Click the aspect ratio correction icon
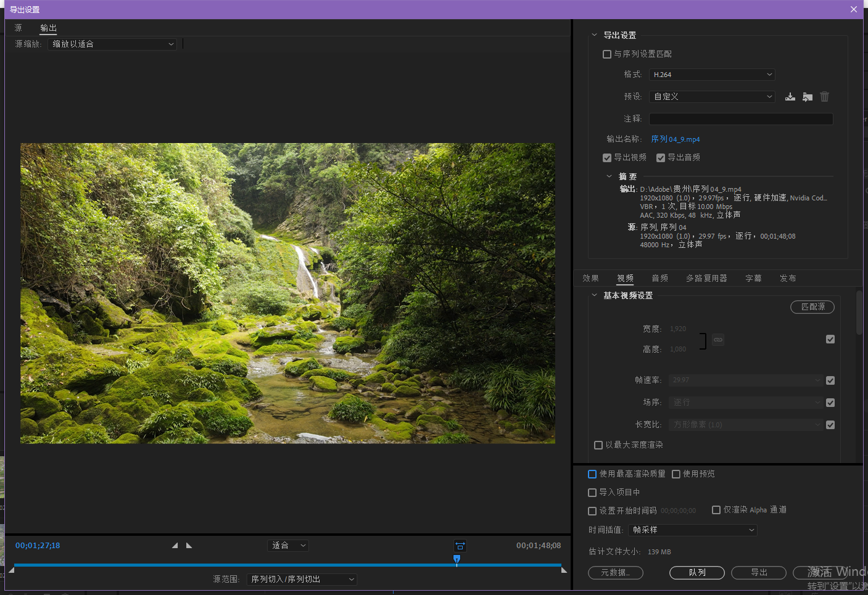868x595 pixels. click(x=460, y=546)
